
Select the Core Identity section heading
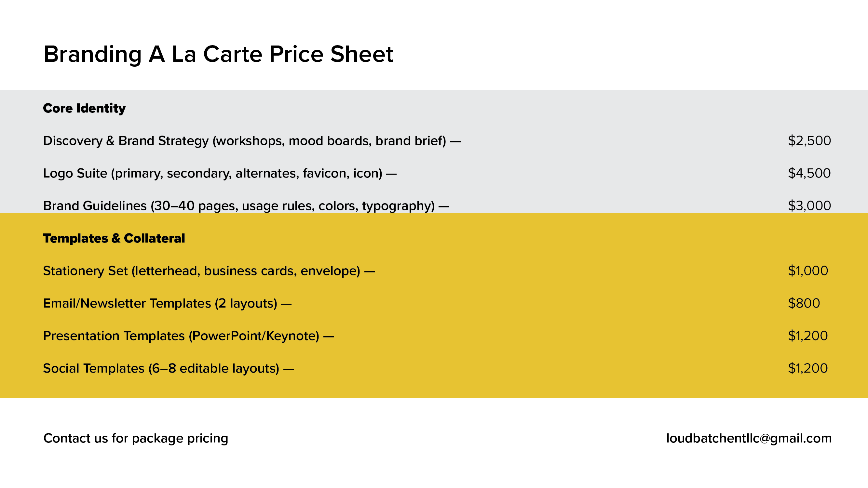coord(84,108)
